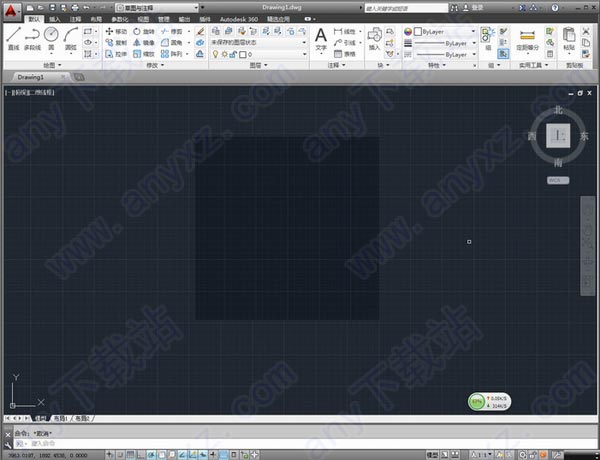The height and width of the screenshot is (460, 600).
Task: Open the workspace dropdown 草图与注释
Action: coord(157,8)
